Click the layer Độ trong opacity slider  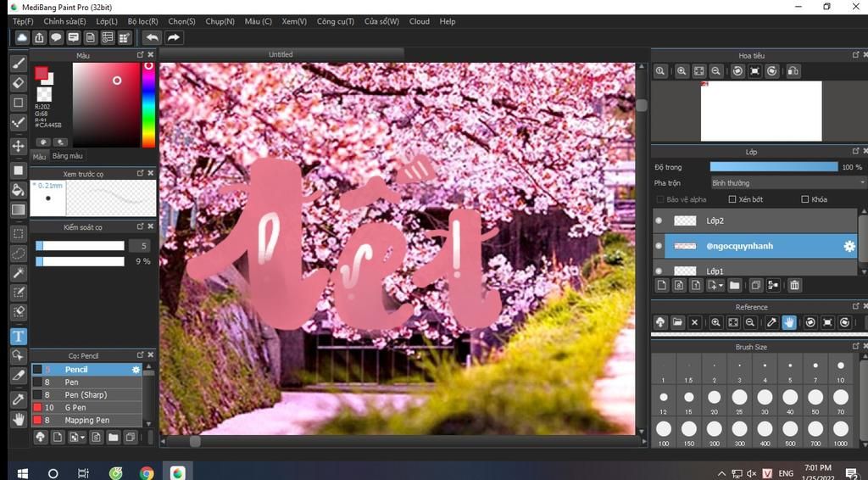pos(774,167)
